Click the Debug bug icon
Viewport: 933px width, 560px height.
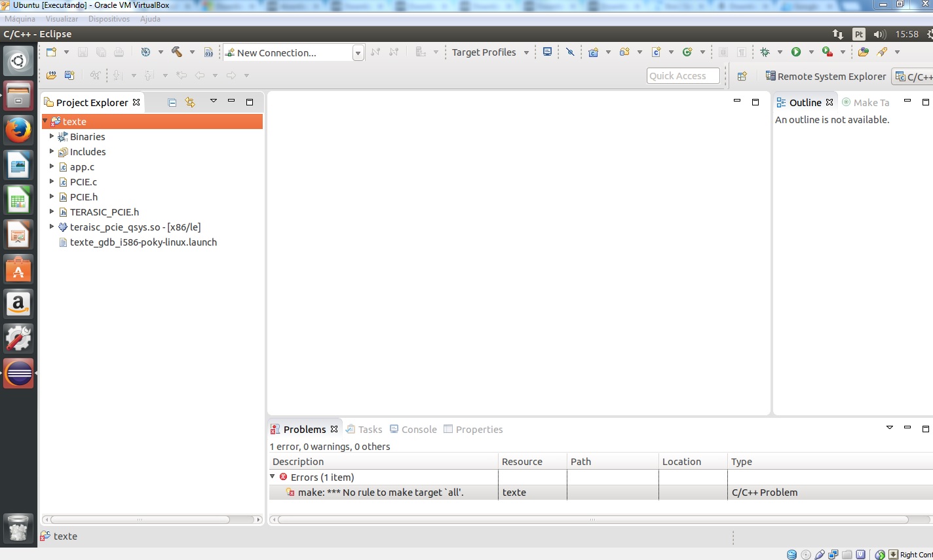pyautogui.click(x=765, y=52)
